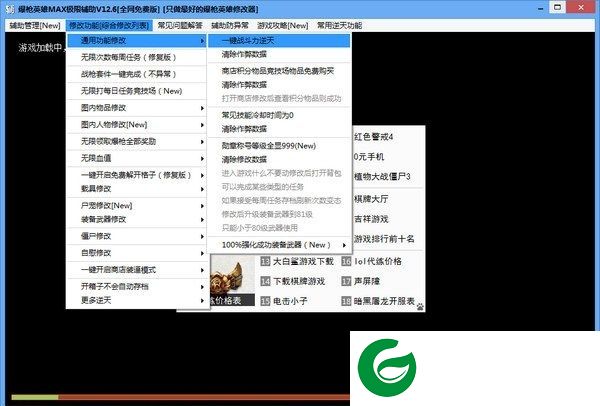Click the game loading progress bar
This screenshot has width=600, height=406.
tap(181, 397)
